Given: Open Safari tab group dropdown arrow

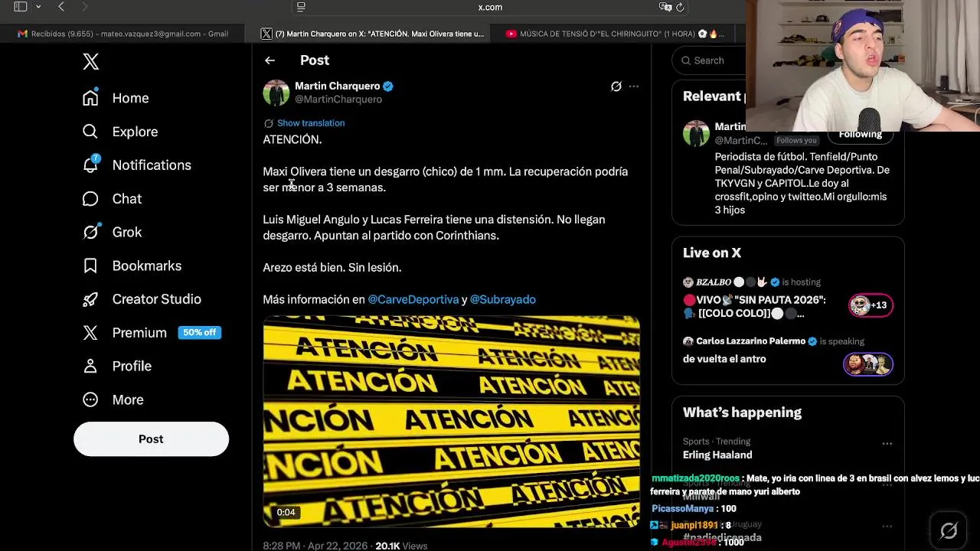Looking at the screenshot, I should point(38,7).
